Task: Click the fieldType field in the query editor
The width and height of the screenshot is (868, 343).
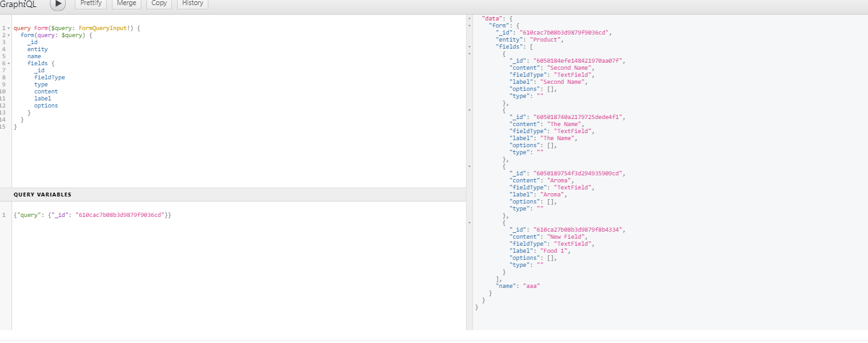Action: 49,77
